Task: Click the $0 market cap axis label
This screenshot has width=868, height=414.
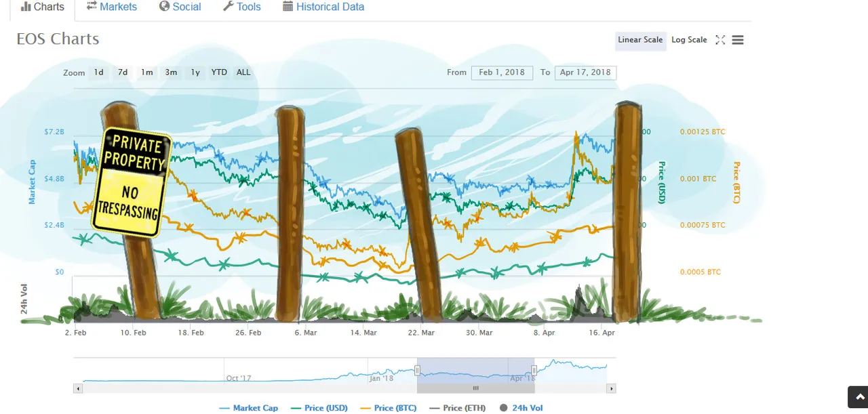Action: pos(60,272)
